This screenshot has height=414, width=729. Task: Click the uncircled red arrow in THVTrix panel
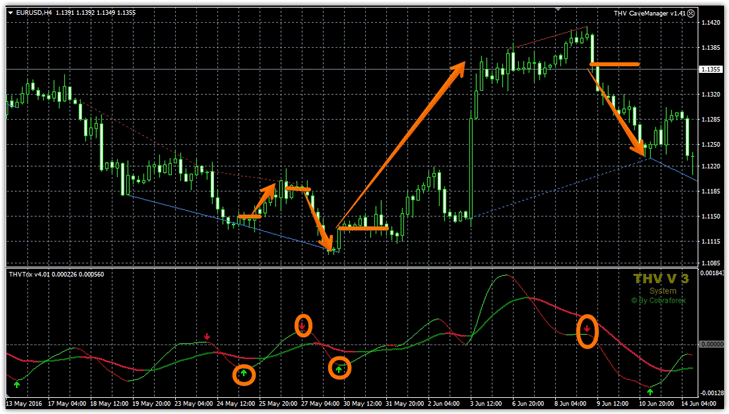(207, 338)
